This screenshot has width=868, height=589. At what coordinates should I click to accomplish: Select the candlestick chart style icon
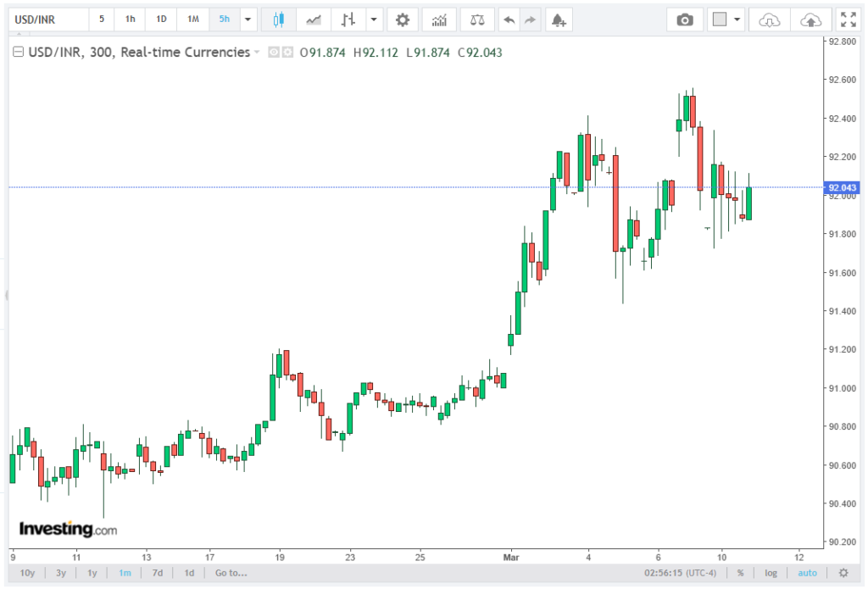point(279,19)
